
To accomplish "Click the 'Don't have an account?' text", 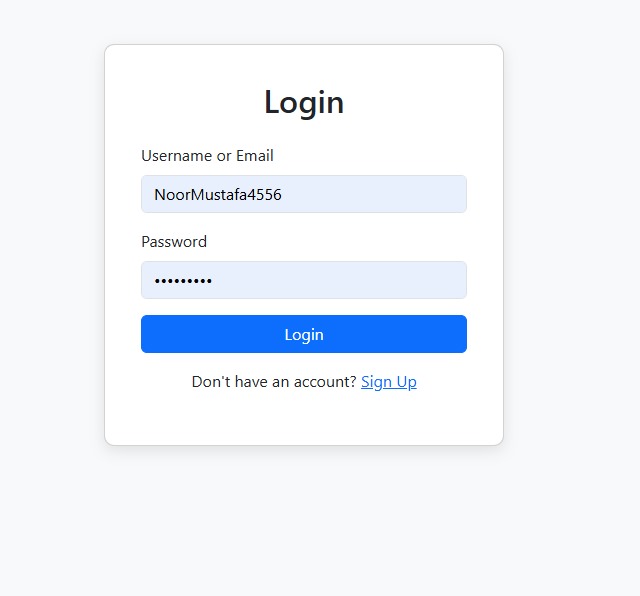I will pos(274,382).
